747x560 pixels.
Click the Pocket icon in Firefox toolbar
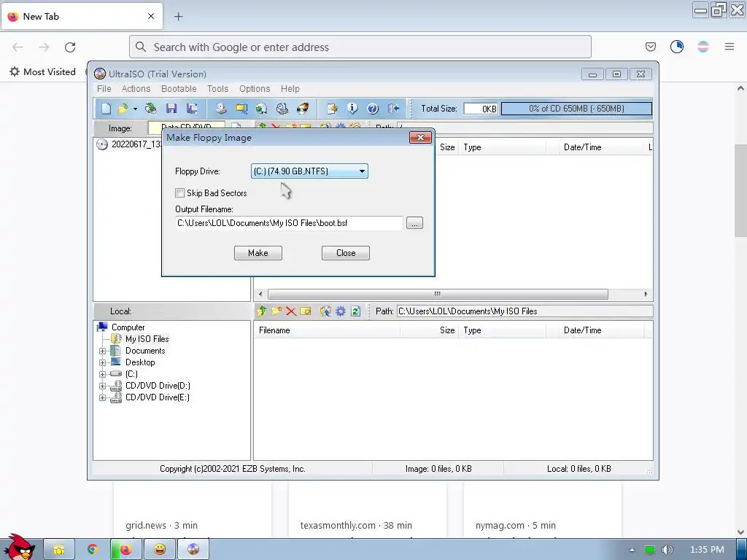[x=650, y=47]
